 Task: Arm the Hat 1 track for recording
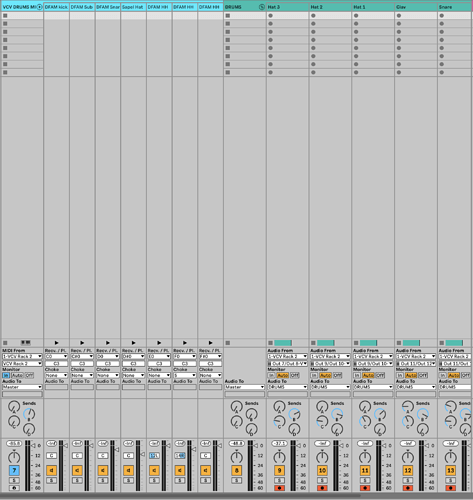[365, 488]
